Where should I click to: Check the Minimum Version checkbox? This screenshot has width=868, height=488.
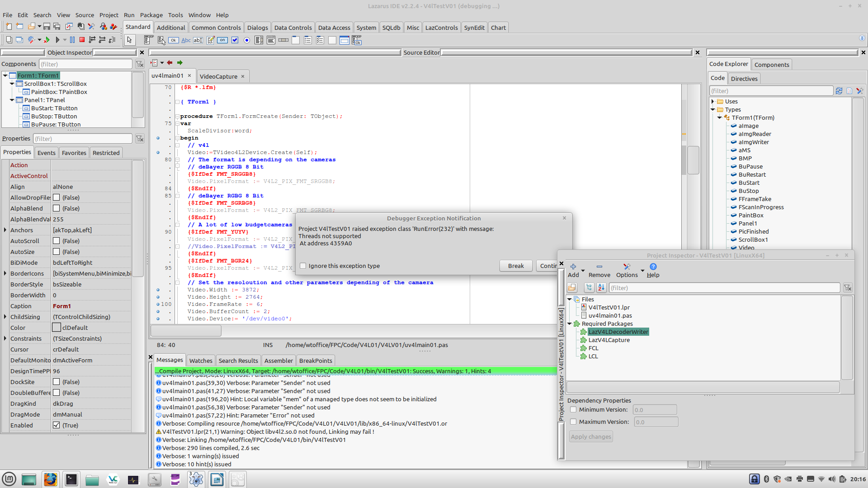point(573,409)
